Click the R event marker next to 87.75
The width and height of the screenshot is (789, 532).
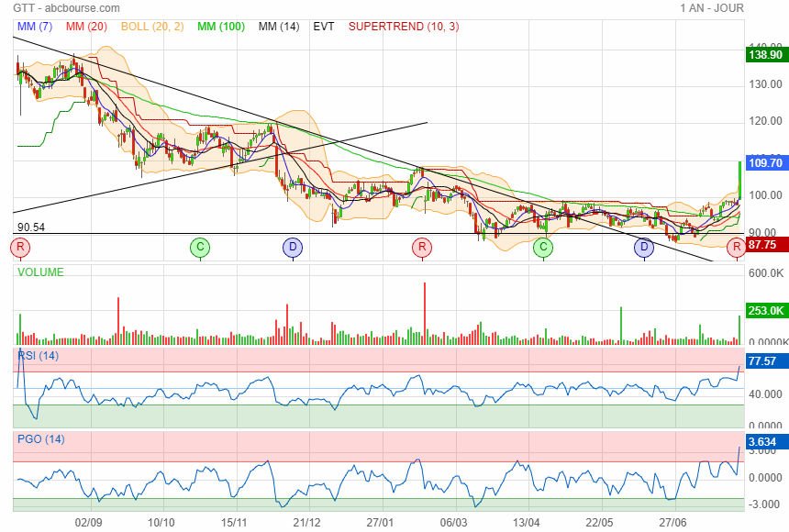pos(737,247)
